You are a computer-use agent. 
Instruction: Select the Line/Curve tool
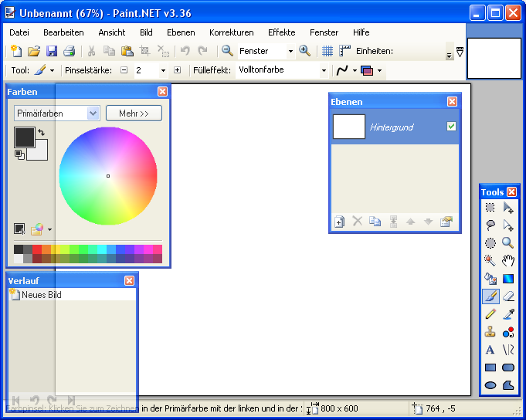(508, 350)
